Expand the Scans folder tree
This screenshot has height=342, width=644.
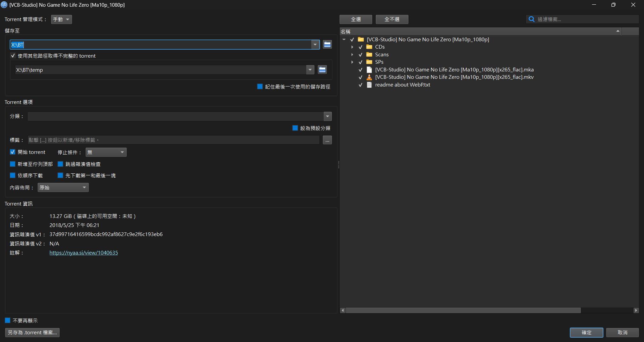click(x=352, y=55)
